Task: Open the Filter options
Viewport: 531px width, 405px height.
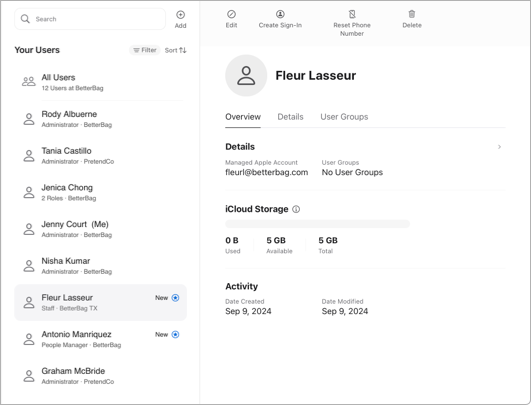Action: (x=145, y=50)
